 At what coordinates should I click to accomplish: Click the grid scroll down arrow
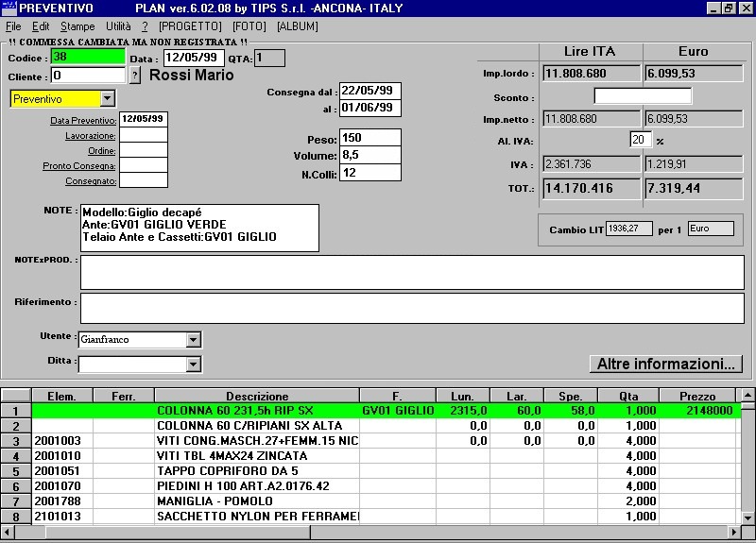747,518
